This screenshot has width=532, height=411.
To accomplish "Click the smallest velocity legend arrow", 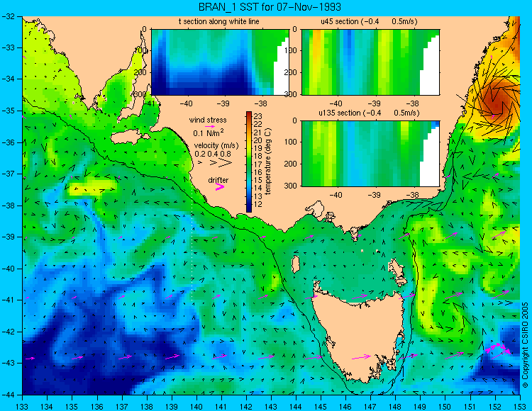I will click(200, 163).
